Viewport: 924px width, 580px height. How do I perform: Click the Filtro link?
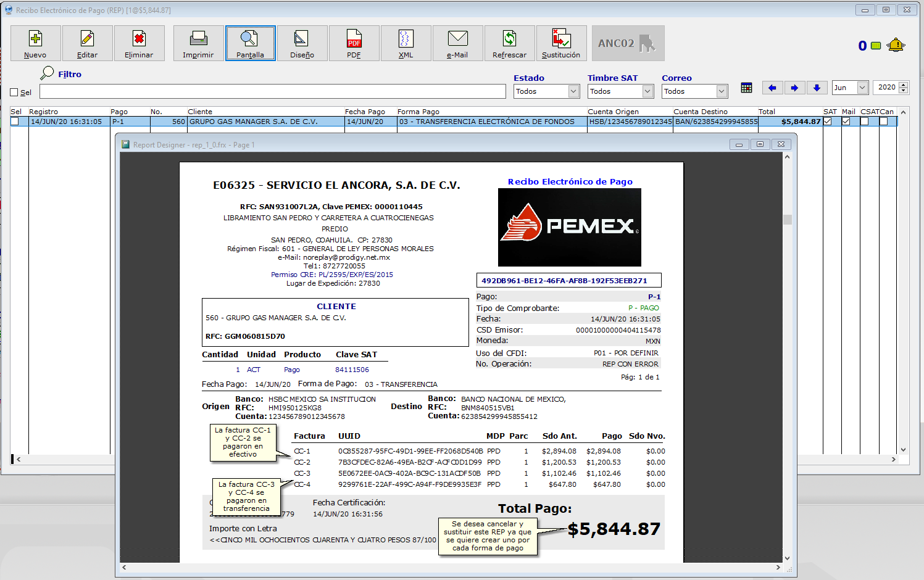point(70,74)
